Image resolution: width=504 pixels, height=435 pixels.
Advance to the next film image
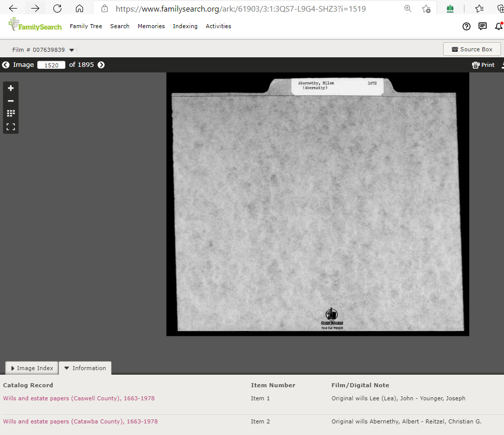(101, 64)
